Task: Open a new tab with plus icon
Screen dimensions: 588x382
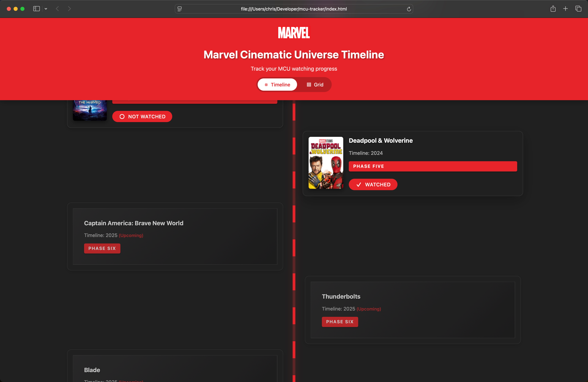Action: coord(565,9)
